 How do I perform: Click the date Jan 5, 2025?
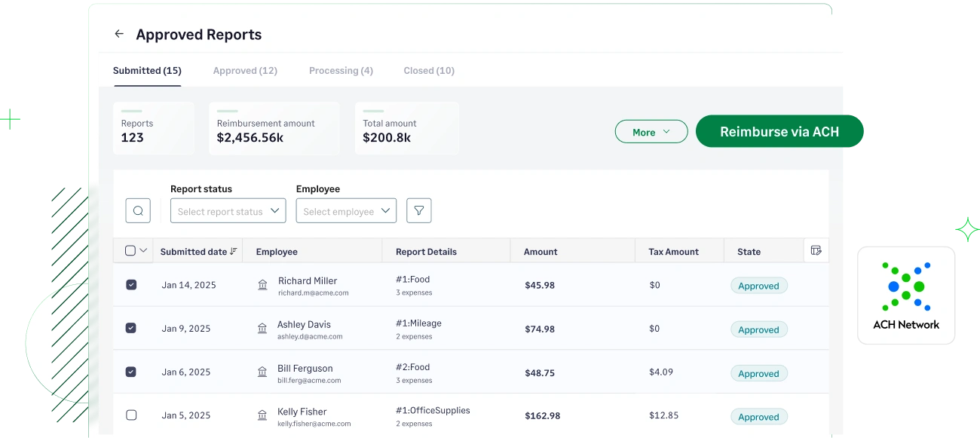tap(186, 415)
